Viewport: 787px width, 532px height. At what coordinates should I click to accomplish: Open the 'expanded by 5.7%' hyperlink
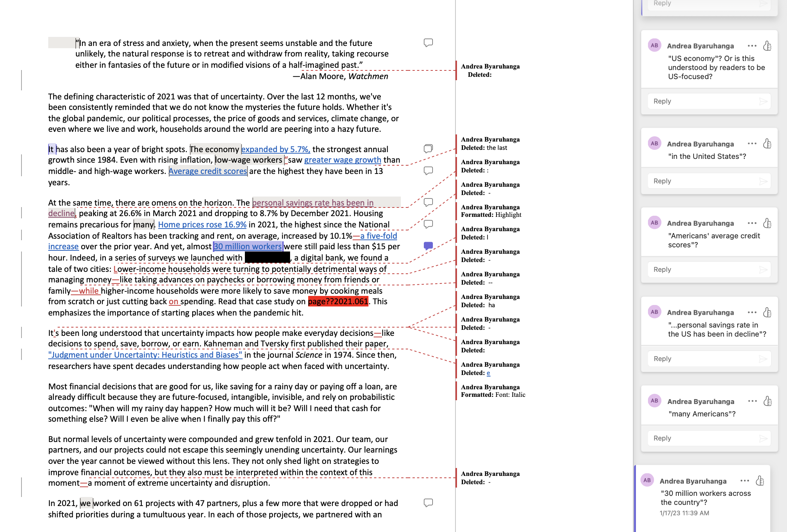click(x=275, y=149)
